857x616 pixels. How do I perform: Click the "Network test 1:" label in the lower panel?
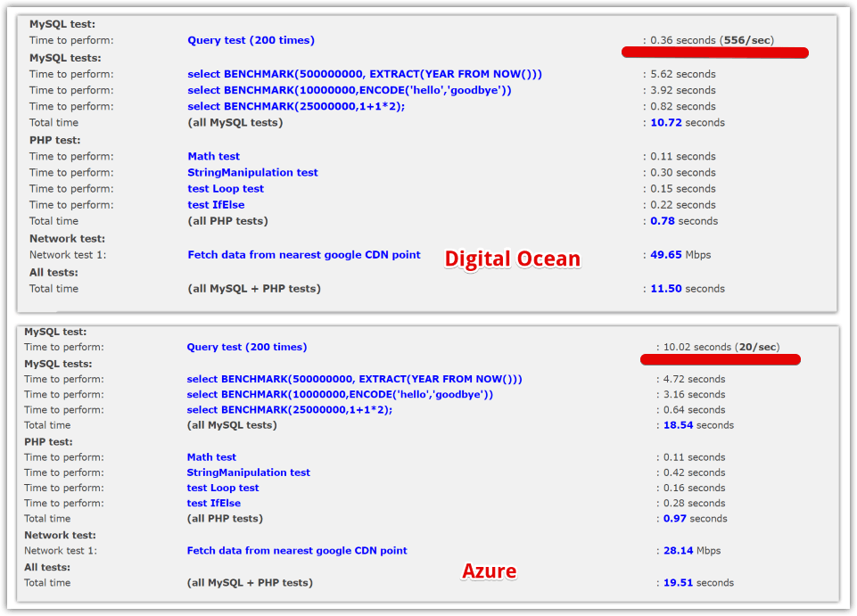61,551
